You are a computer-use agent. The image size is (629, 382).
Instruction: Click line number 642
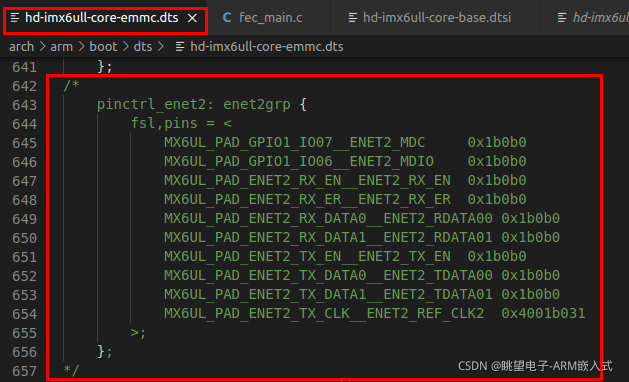(24, 86)
